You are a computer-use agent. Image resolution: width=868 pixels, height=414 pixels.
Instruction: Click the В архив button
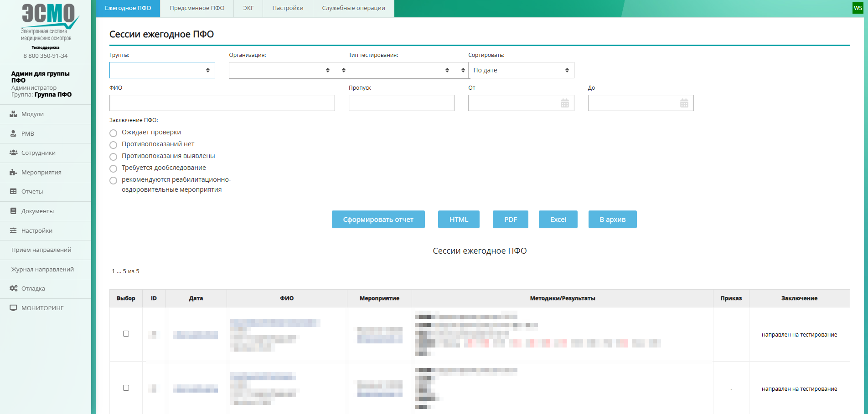pyautogui.click(x=613, y=220)
